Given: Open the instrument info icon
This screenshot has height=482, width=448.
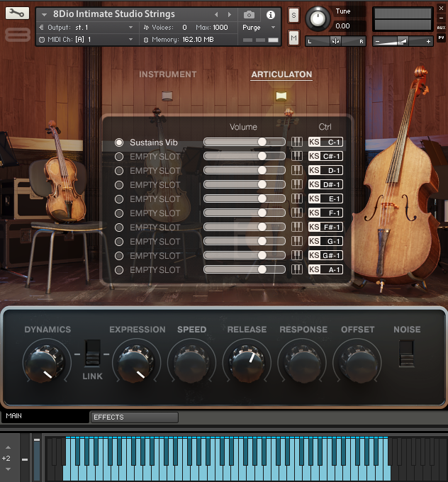Looking at the screenshot, I should click(270, 14).
